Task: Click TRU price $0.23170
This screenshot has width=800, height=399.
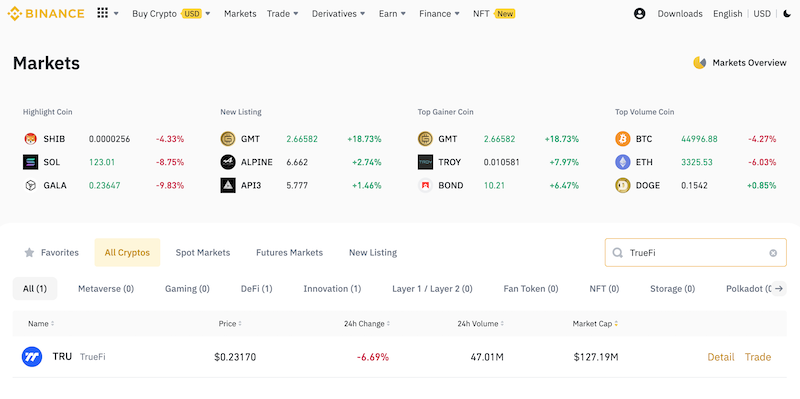Action: pos(235,357)
